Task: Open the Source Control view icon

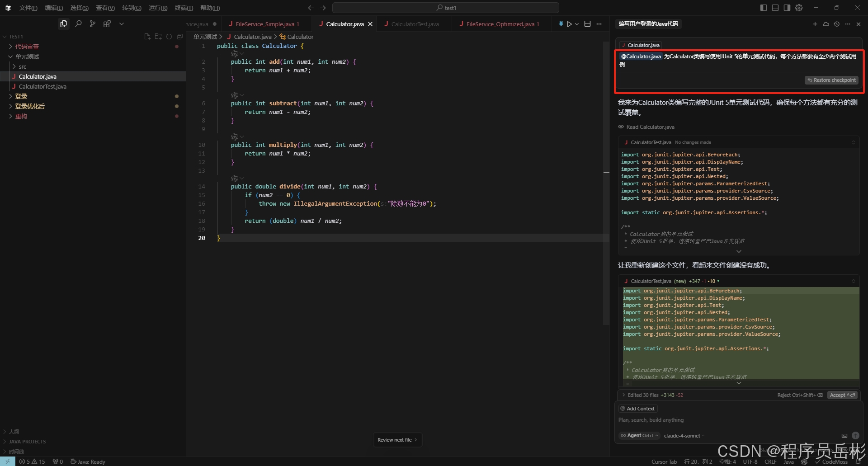Action: [x=93, y=24]
